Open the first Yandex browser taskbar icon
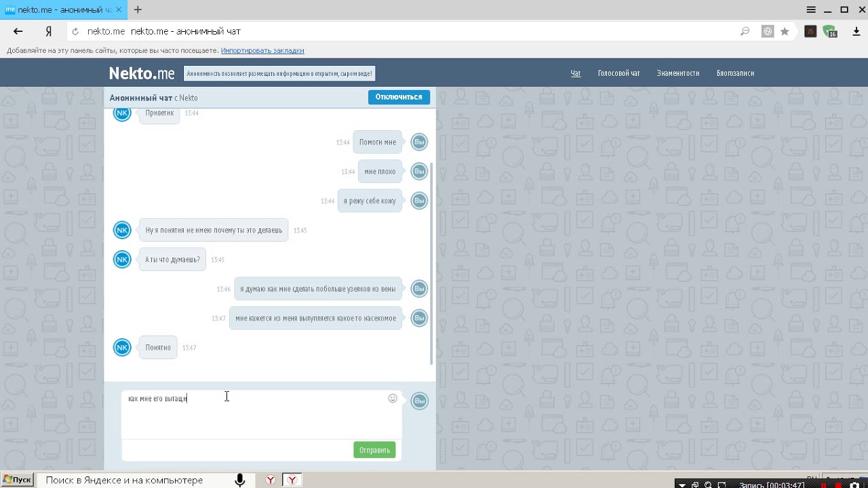The width and height of the screenshot is (868, 488). tap(271, 480)
